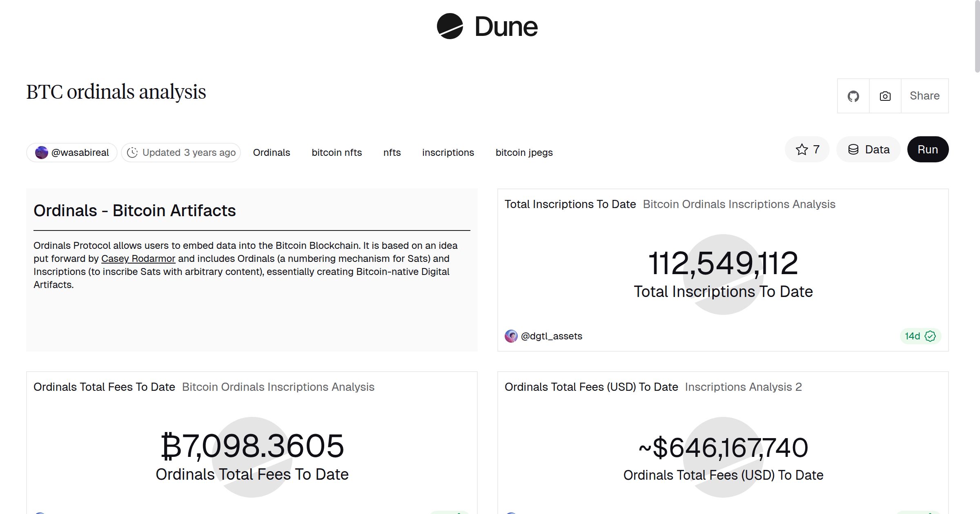Click the camera screenshot icon
The width and height of the screenshot is (980, 514).
(x=884, y=96)
